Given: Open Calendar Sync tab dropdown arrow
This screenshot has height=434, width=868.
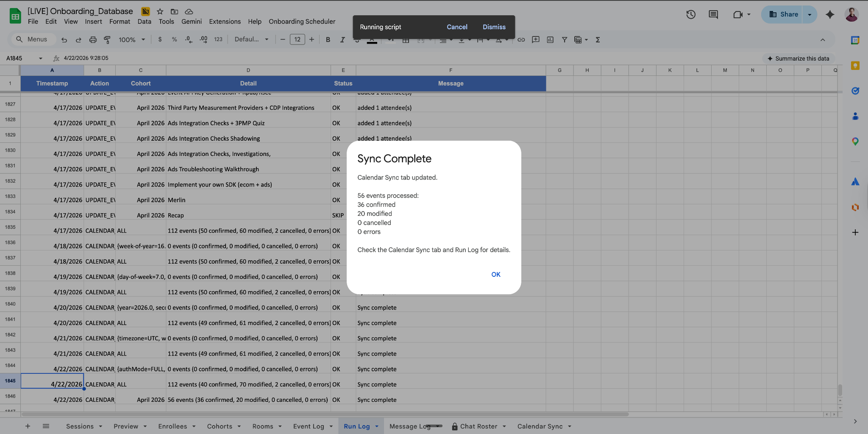Looking at the screenshot, I should point(570,426).
